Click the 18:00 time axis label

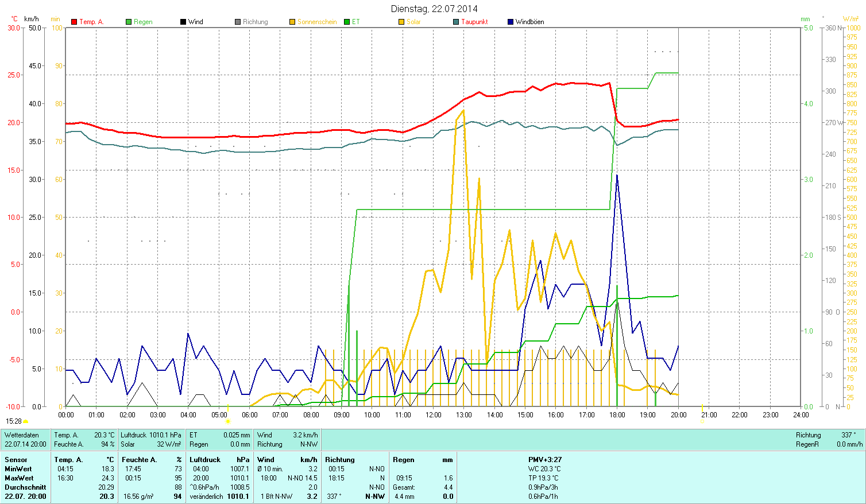click(617, 415)
